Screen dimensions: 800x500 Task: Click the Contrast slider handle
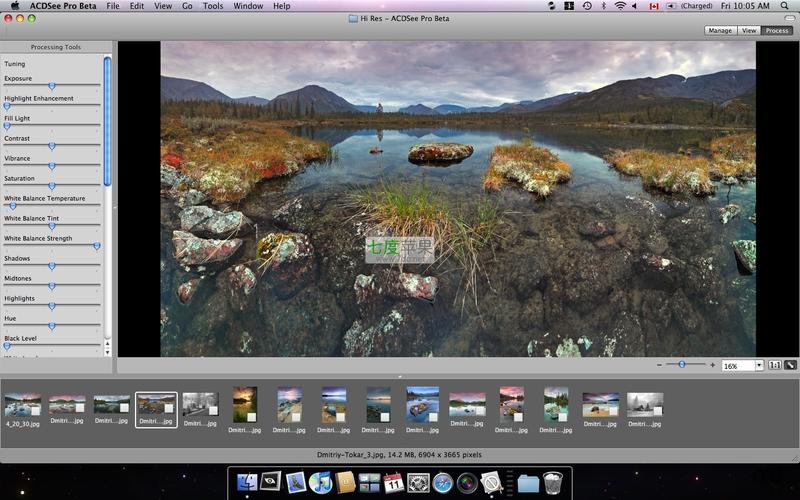tap(52, 146)
